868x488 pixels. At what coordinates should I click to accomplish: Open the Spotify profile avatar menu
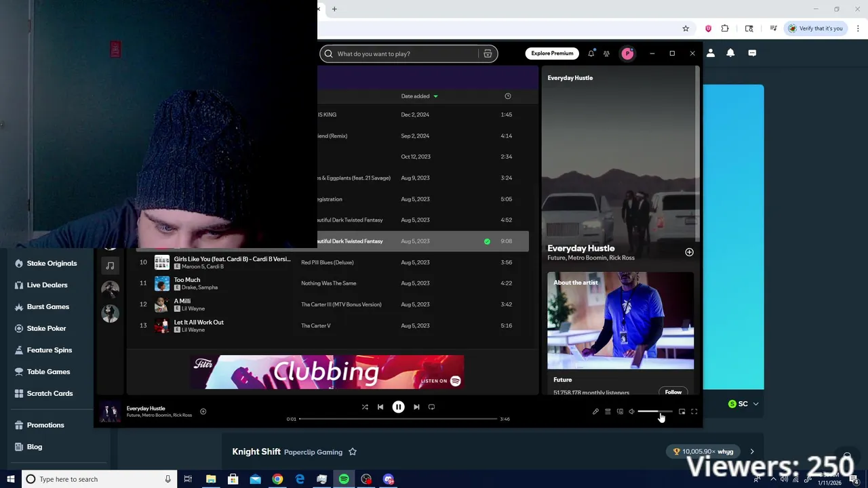[x=627, y=54]
